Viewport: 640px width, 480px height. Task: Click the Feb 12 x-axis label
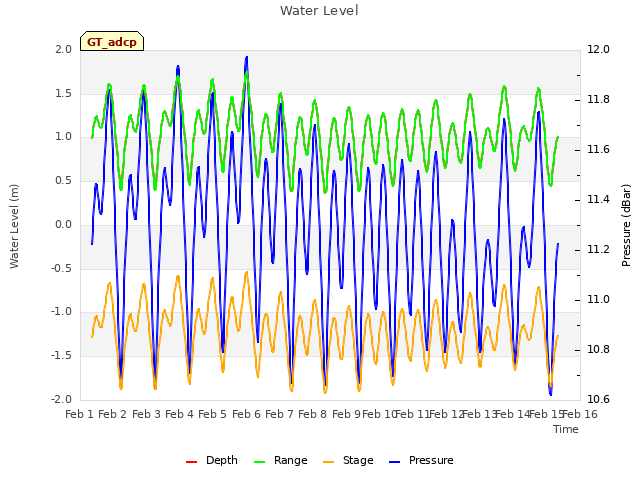[446, 414]
